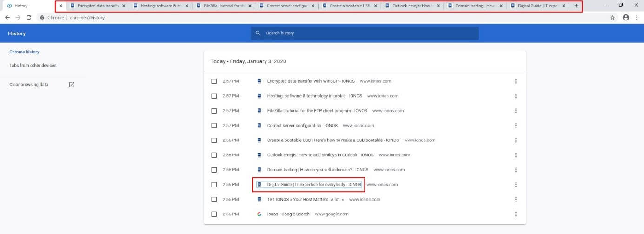Bookmark this page with star icon

point(612,17)
